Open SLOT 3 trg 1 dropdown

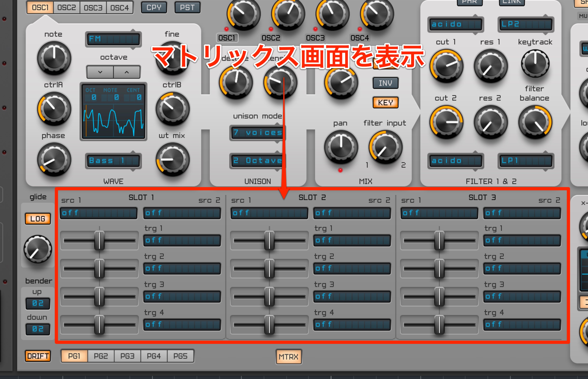click(x=522, y=240)
